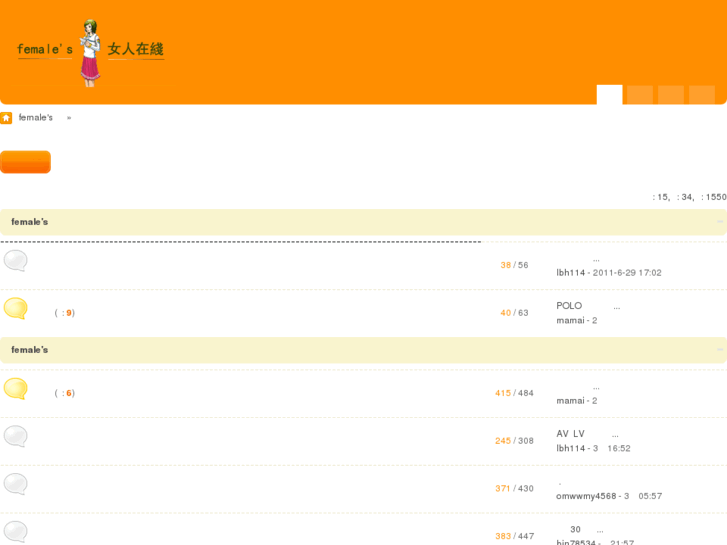Click the gray bubble icon in the 383/447 row
Image resolution: width=727 pixels, height=545 pixels.
16,532
